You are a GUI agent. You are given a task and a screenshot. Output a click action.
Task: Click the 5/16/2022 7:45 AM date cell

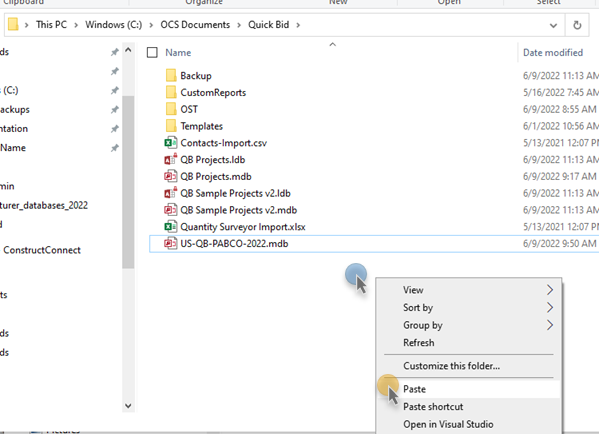[561, 92]
